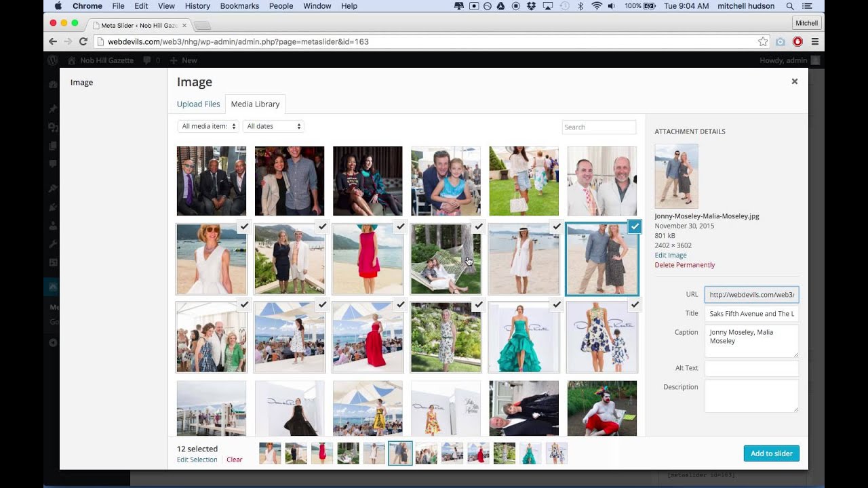
Task: Close the Meta Slider browser tab
Action: [x=184, y=25]
